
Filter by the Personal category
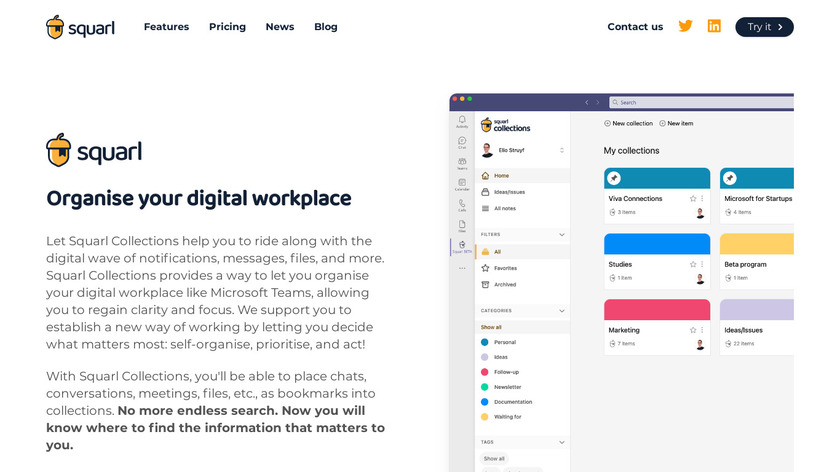499,342
